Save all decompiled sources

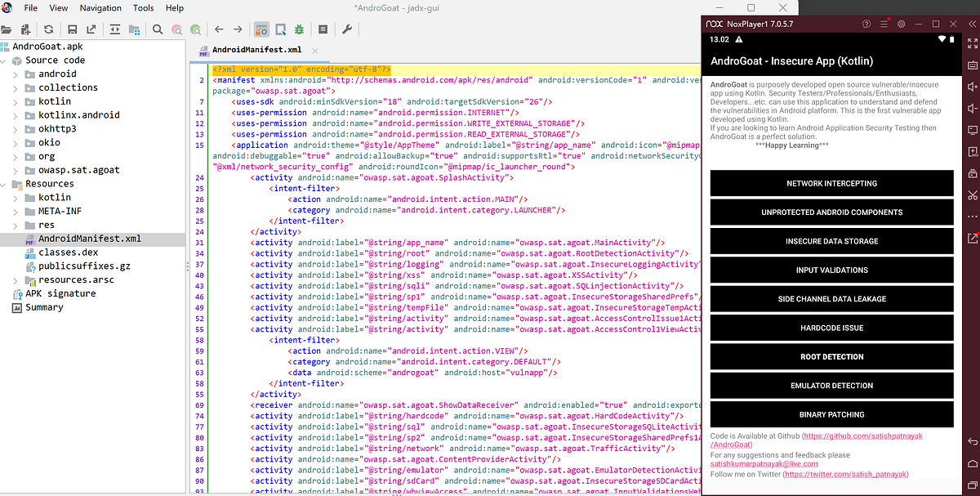[72, 29]
